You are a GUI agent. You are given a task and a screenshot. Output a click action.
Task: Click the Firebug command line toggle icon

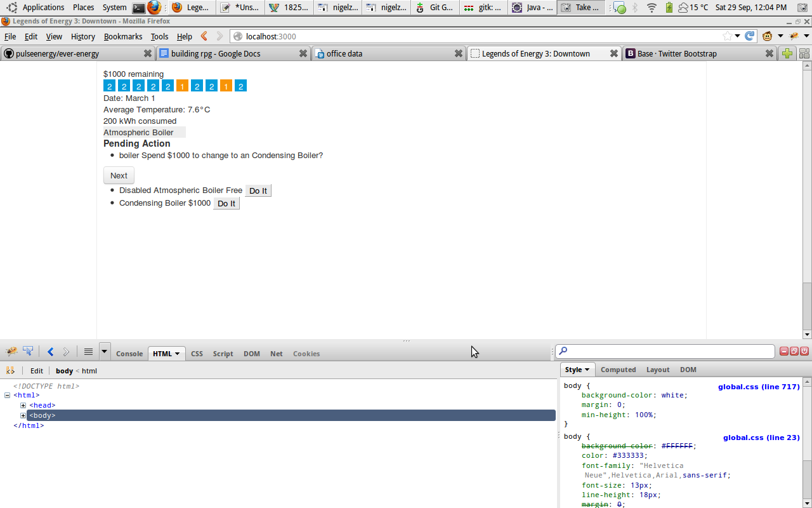pyautogui.click(x=88, y=352)
